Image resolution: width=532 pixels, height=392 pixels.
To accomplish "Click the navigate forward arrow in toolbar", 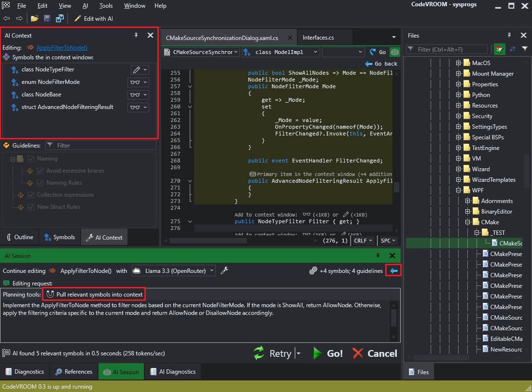I will (19, 19).
